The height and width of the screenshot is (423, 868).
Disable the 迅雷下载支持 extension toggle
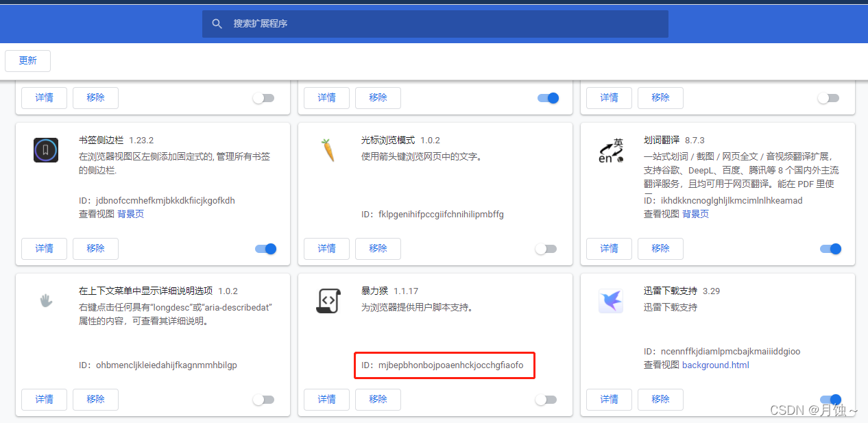coord(830,399)
